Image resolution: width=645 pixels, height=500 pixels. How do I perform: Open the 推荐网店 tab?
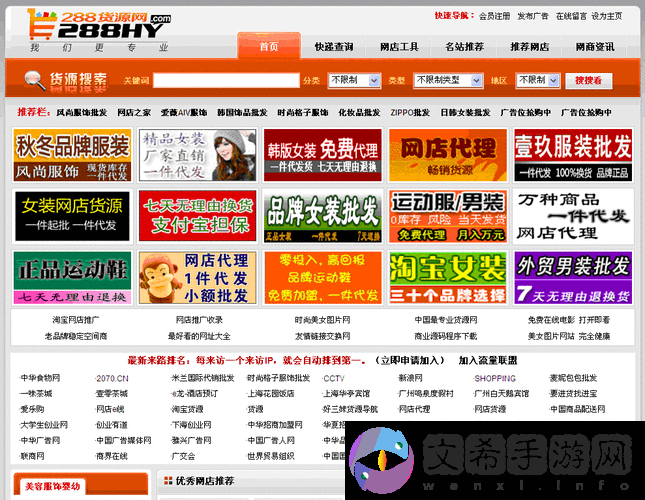point(529,47)
